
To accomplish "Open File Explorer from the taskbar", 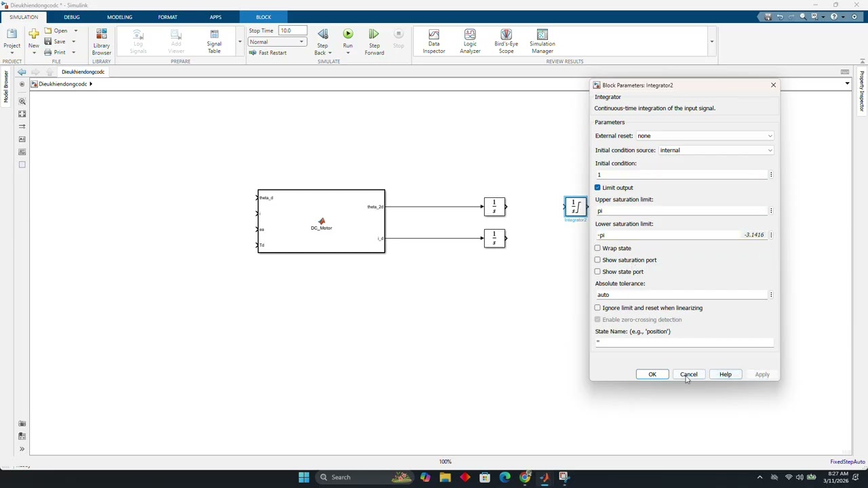I will pyautogui.click(x=445, y=477).
